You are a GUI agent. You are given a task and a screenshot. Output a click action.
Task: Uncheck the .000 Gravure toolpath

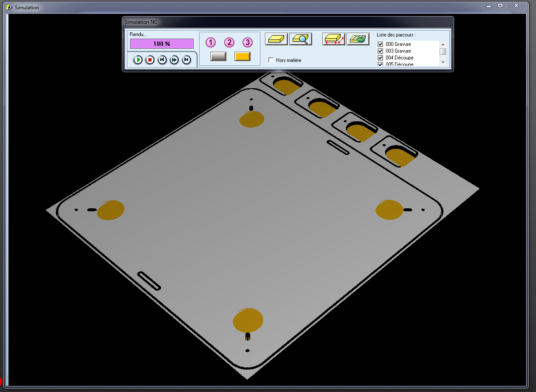point(381,44)
